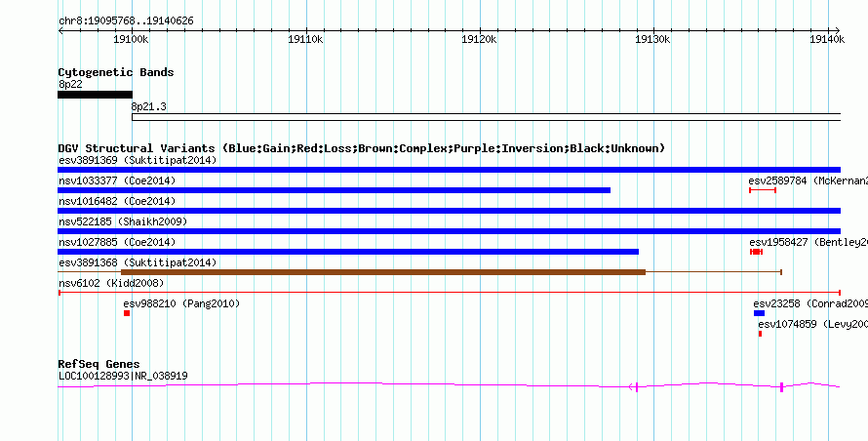Select the nsv6102 red loss line

pos(450,292)
